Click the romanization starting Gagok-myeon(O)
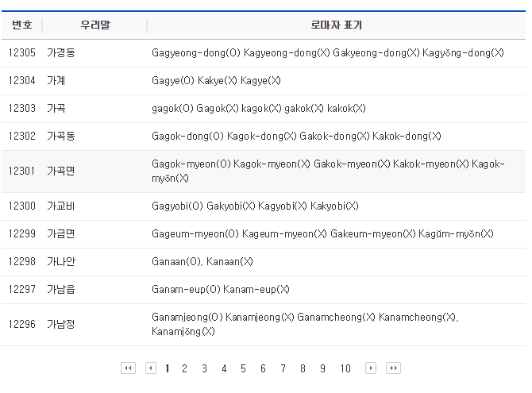The height and width of the screenshot is (393, 532). [328, 171]
